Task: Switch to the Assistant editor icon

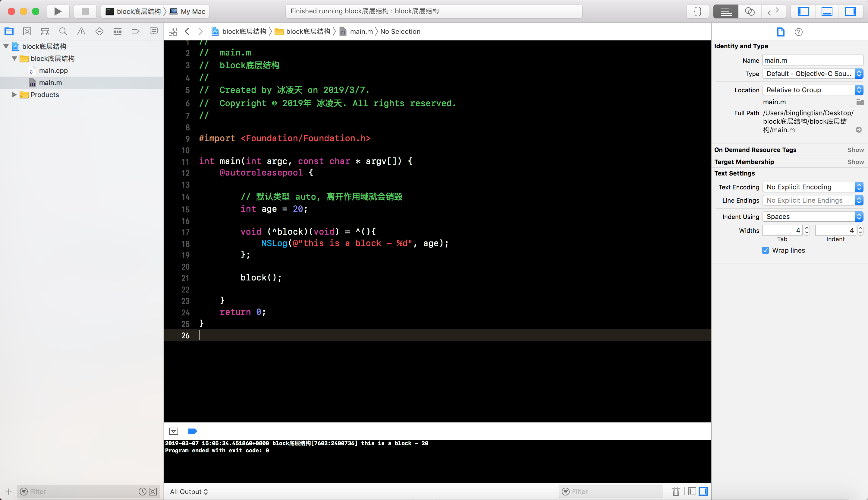Action: click(x=750, y=11)
